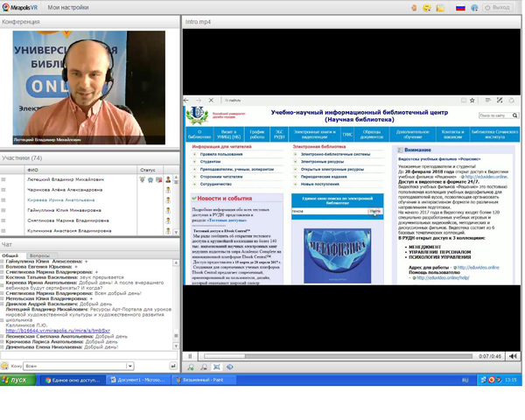Click the zoom in magnifier icon
This screenshot has width=525, height=420.
191,367
